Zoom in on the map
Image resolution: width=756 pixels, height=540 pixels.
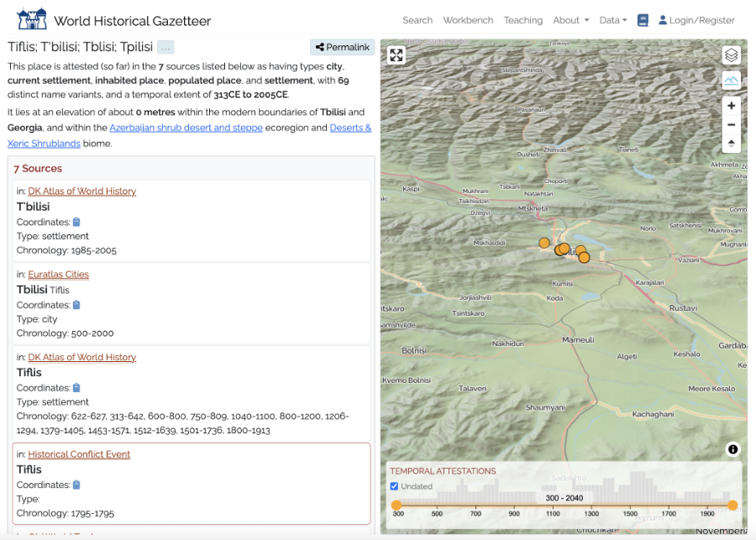[x=731, y=106]
